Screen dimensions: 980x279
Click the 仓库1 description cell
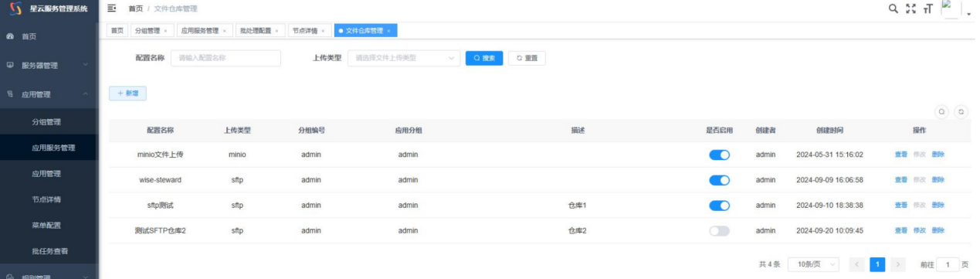(578, 206)
